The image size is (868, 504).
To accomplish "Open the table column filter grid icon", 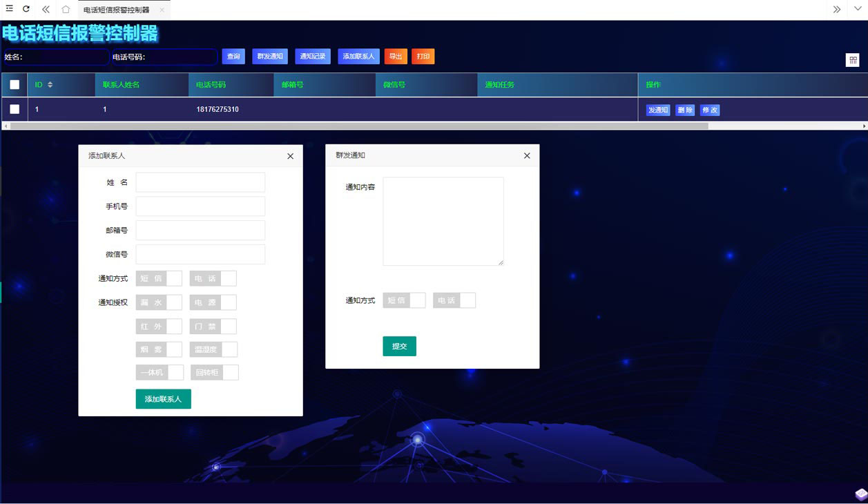I will coord(853,60).
